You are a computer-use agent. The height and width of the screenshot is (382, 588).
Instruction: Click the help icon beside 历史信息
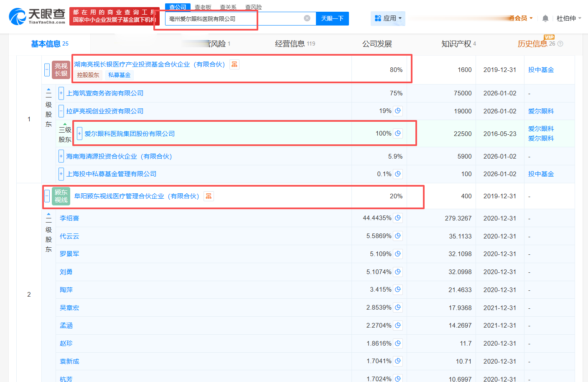click(x=560, y=44)
